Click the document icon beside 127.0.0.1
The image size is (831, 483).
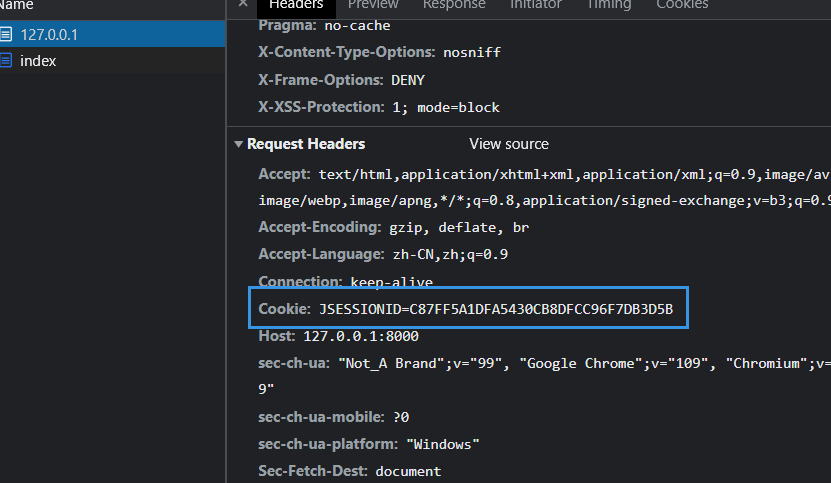coord(7,35)
